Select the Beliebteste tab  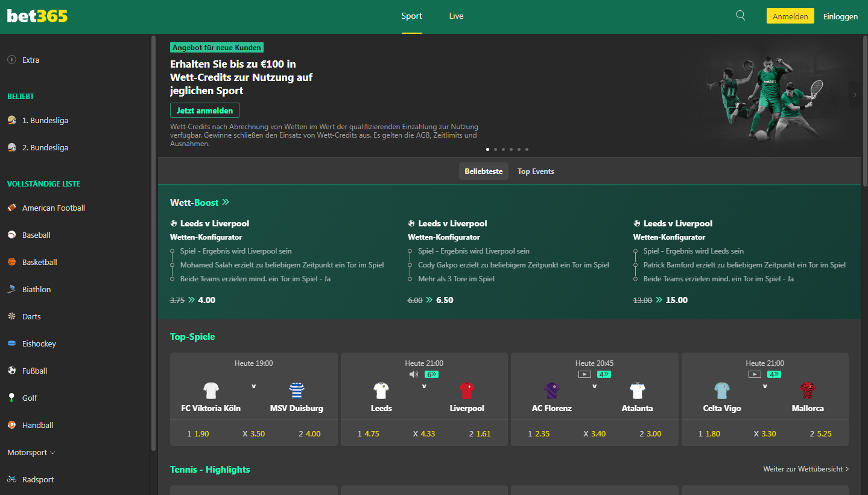coord(483,171)
